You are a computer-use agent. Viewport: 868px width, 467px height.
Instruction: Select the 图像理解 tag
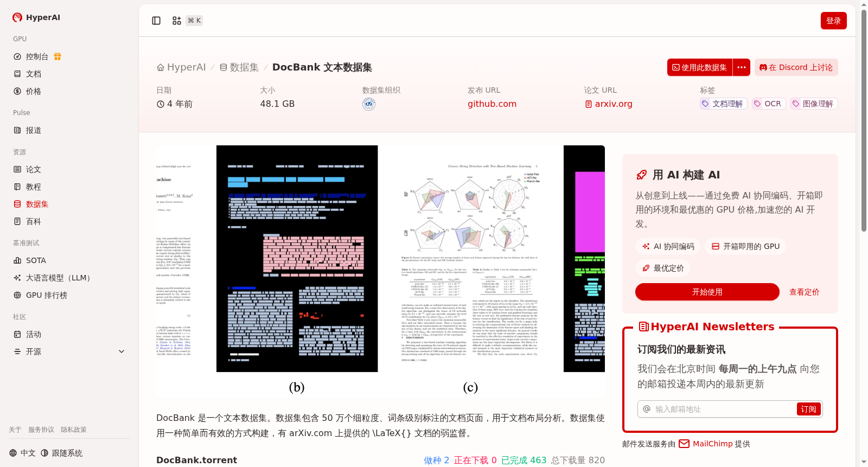(814, 104)
